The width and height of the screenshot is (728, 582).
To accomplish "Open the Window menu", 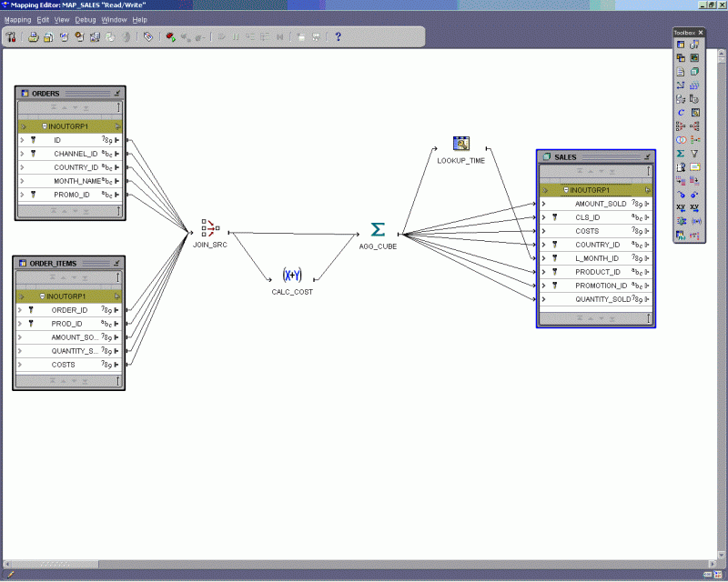I will click(115, 20).
